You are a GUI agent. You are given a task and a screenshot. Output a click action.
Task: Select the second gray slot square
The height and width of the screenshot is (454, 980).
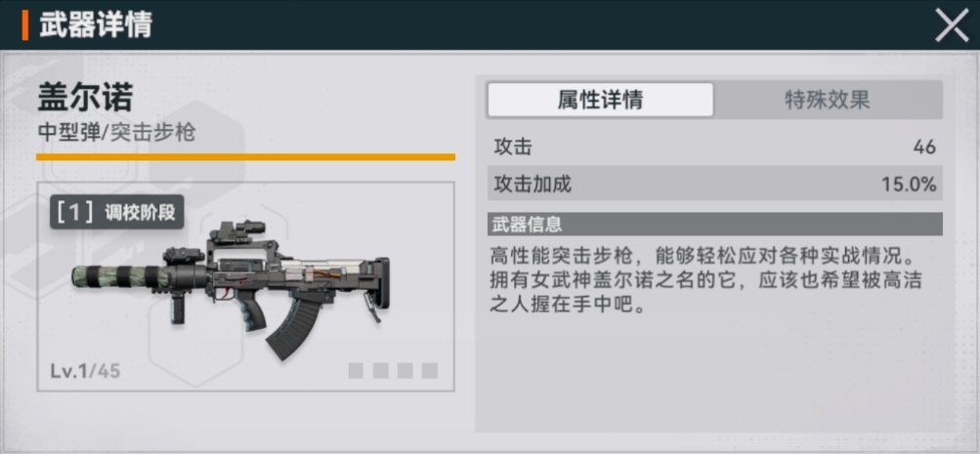[381, 371]
